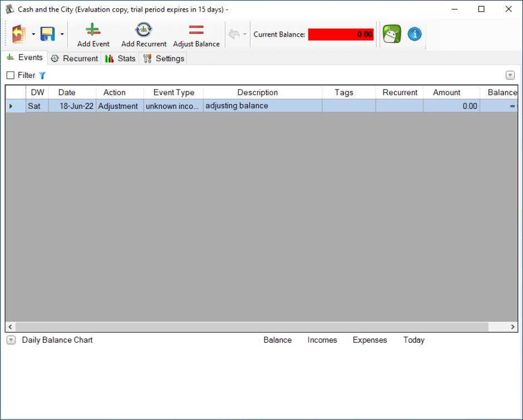Select the row indicator arrow of first row
Viewport: 523px width, 420px height.
11,106
